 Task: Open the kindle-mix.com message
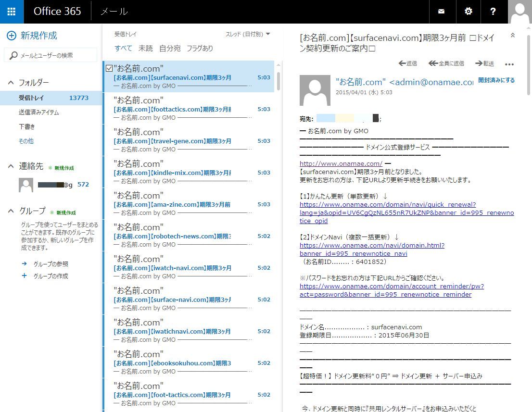[189, 172]
